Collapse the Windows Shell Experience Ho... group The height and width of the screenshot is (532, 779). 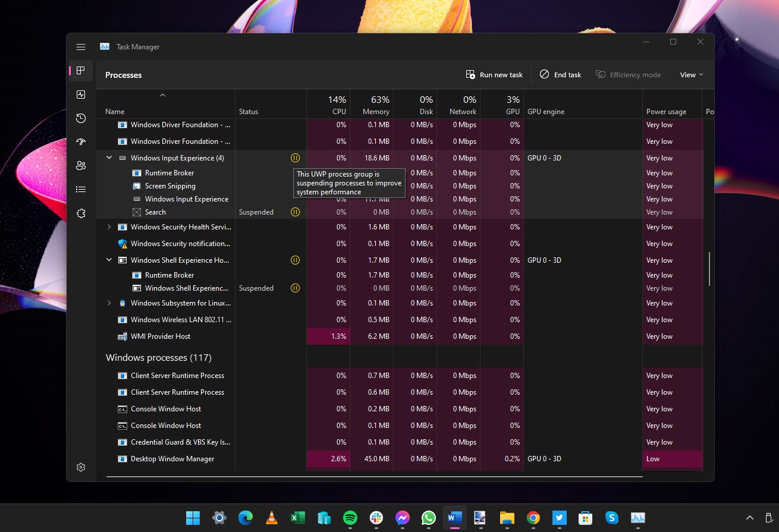pyautogui.click(x=109, y=260)
